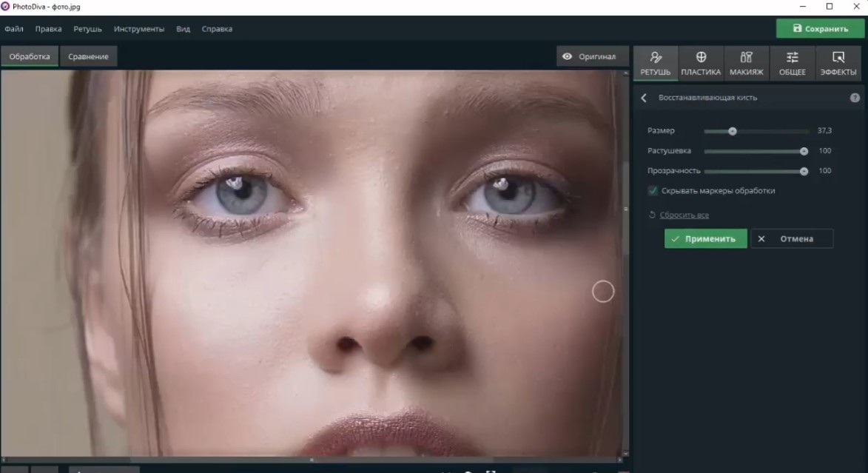Adjust the Прозрачность slider handle

point(804,171)
